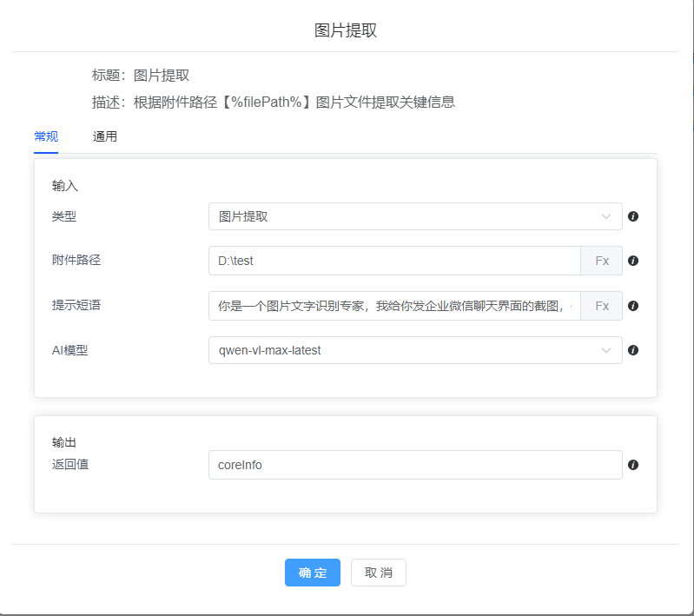Open the Fx editor for 提示短语
Image resolution: width=694 pixels, height=616 pixels.
click(601, 306)
